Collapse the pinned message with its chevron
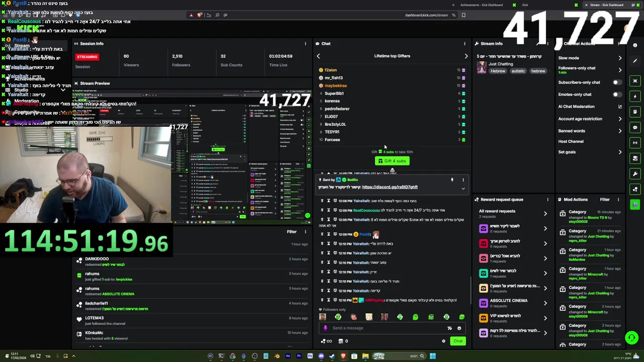Screen dimensions: 644x362 [463, 189]
